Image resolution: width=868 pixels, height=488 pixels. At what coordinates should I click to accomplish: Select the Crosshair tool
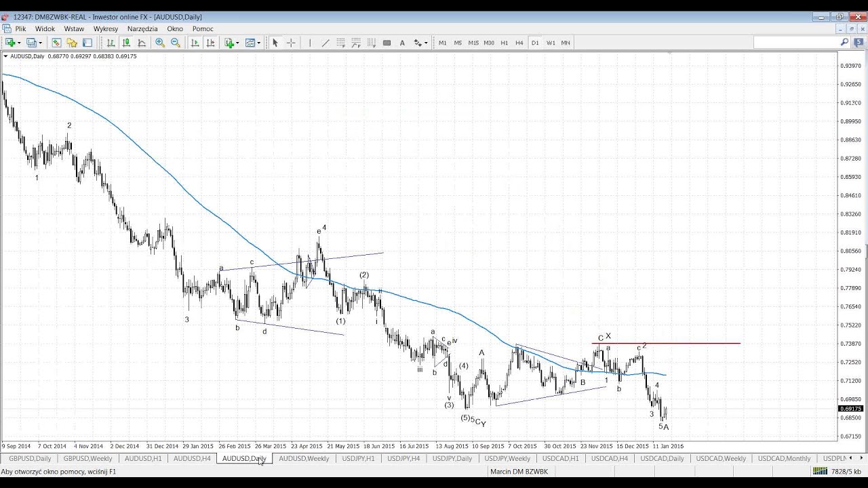click(291, 43)
